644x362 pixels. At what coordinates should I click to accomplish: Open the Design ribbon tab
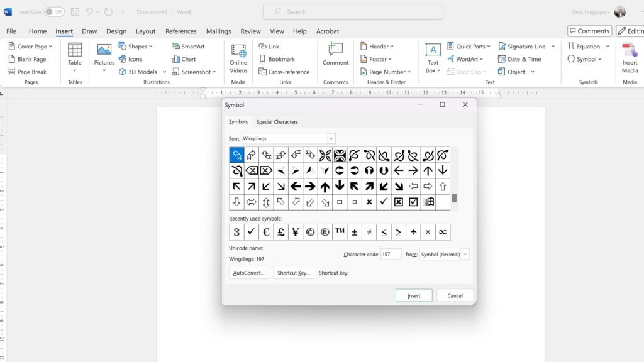[116, 31]
